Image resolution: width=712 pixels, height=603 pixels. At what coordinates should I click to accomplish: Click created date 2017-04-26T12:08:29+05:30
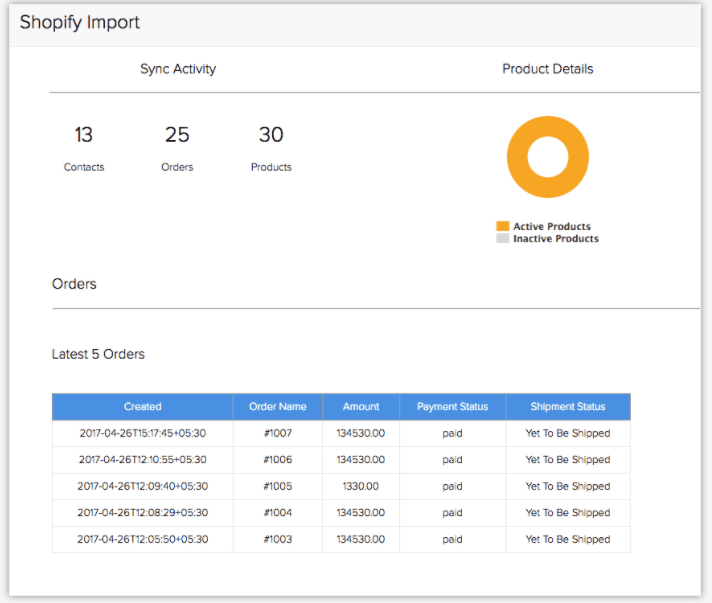(143, 513)
